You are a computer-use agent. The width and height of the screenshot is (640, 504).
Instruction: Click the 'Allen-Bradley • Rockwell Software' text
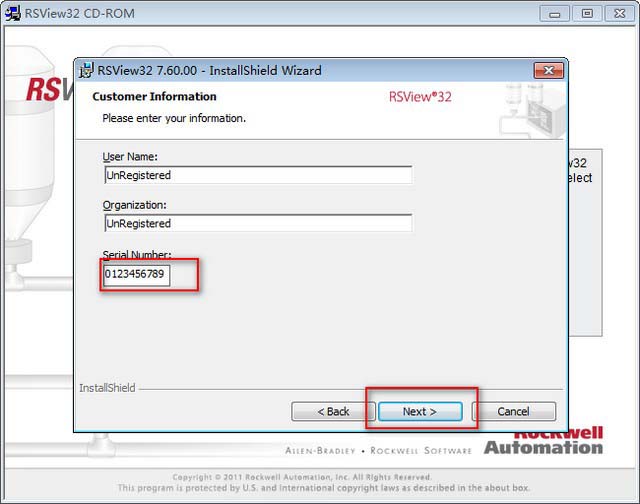378,451
